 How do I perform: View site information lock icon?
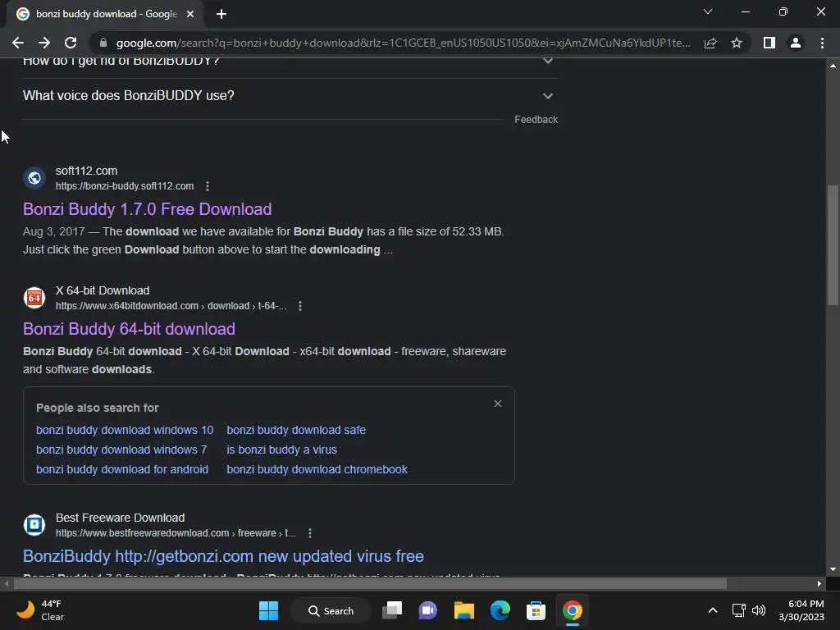(103, 43)
